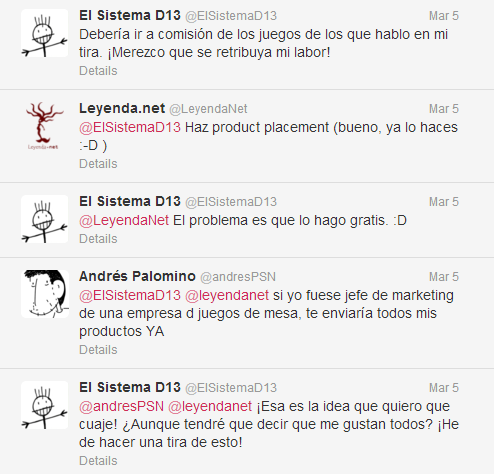Show Details of Andrés Palomino's tweet

coord(98,350)
